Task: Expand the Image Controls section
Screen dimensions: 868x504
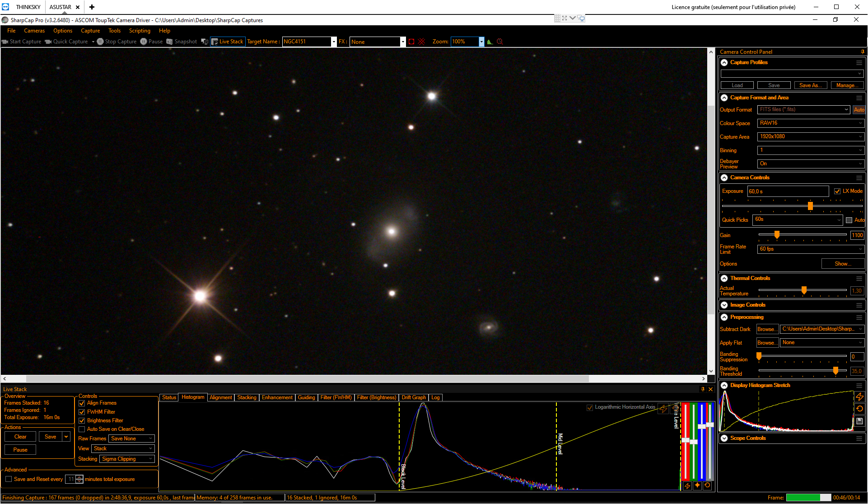Action: pos(724,305)
